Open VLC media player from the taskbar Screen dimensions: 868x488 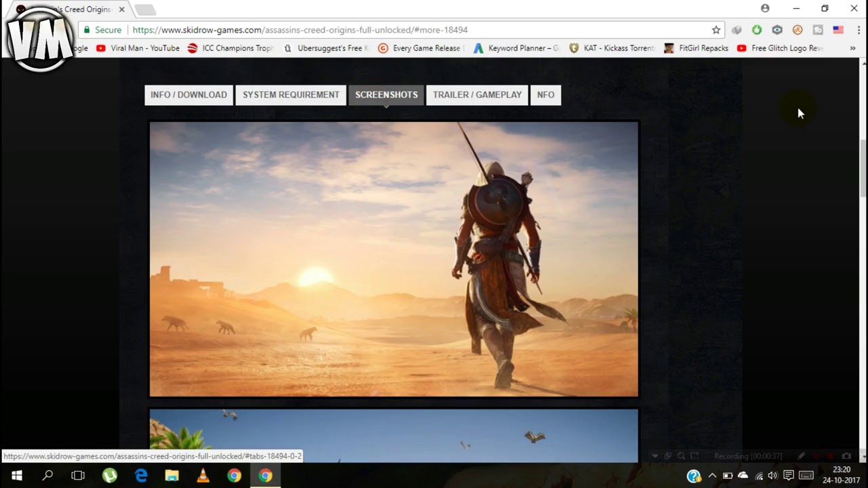(x=203, y=476)
